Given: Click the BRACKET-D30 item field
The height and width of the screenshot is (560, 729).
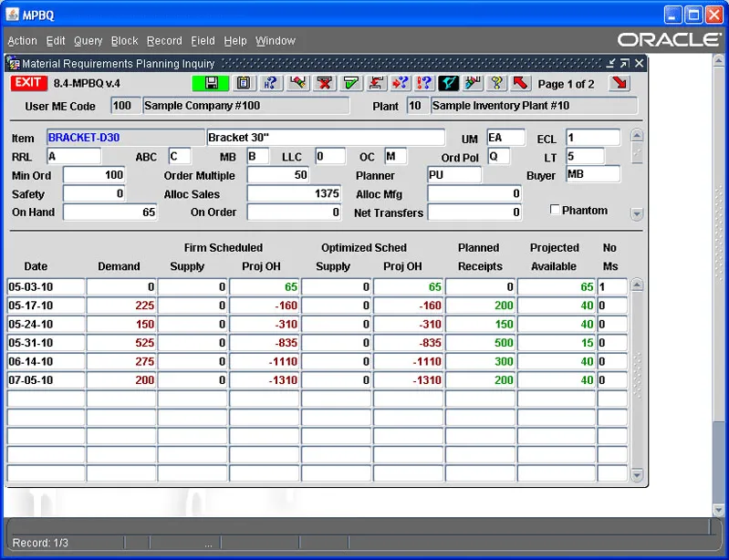Looking at the screenshot, I should click(125, 138).
